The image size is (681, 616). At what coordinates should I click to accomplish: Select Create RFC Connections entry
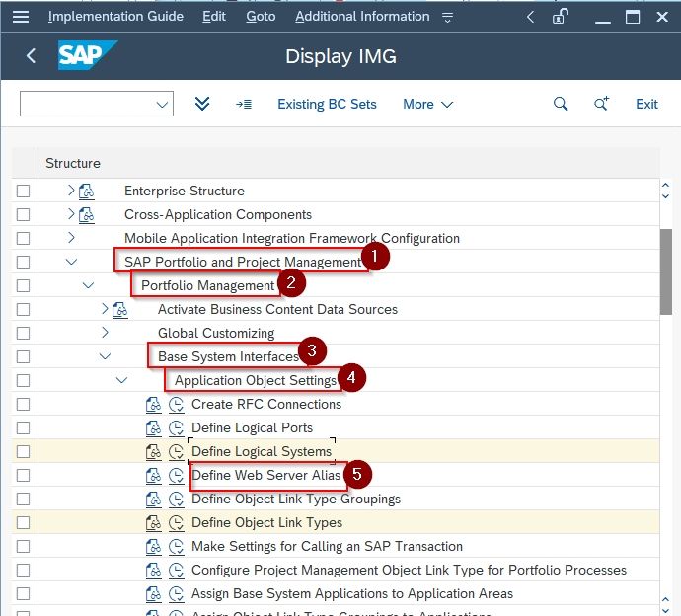click(x=266, y=405)
